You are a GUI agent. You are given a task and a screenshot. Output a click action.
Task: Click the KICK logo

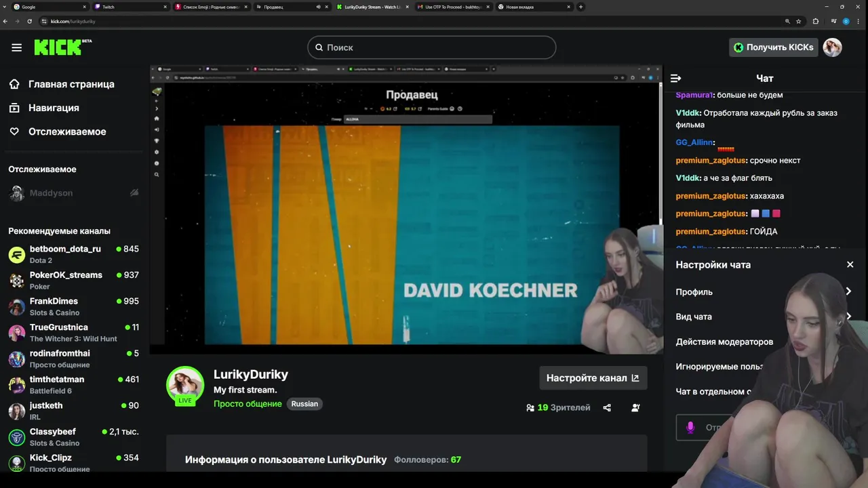click(62, 47)
